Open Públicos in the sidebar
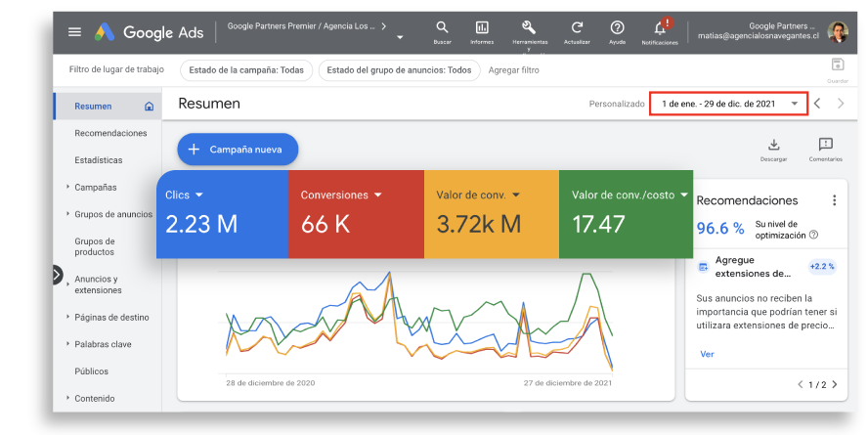Screen dimensions: 868x435 pyautogui.click(x=91, y=370)
